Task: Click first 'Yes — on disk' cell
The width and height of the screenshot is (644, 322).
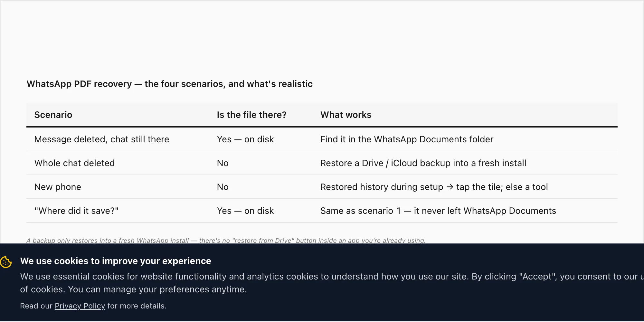Action: [245, 139]
